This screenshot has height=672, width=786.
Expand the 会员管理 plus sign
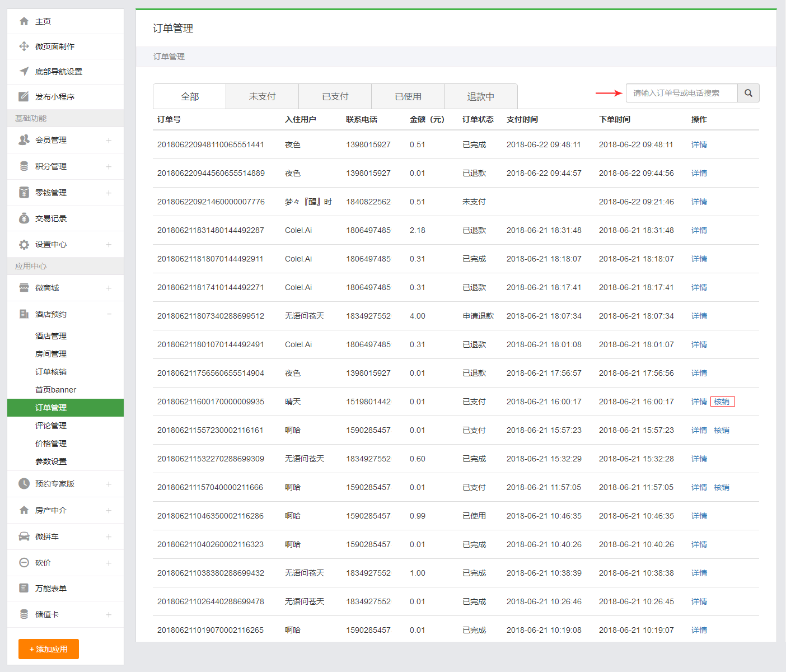pyautogui.click(x=109, y=140)
